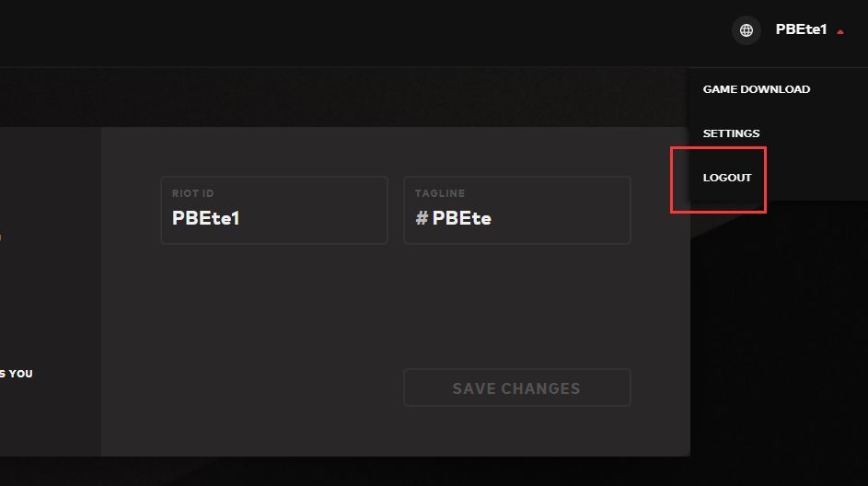Click the "RIOT ID" field label
The width and height of the screenshot is (868, 486).
coord(192,193)
